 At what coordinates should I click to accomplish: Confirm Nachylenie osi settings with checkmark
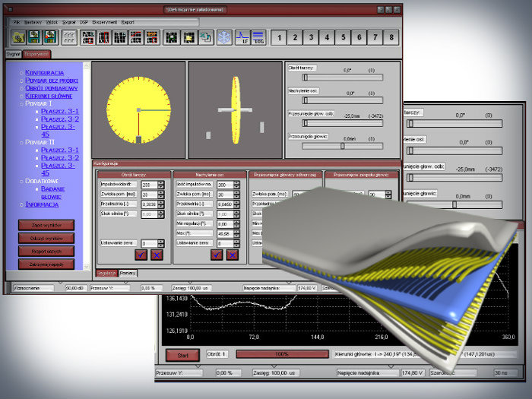(217, 254)
